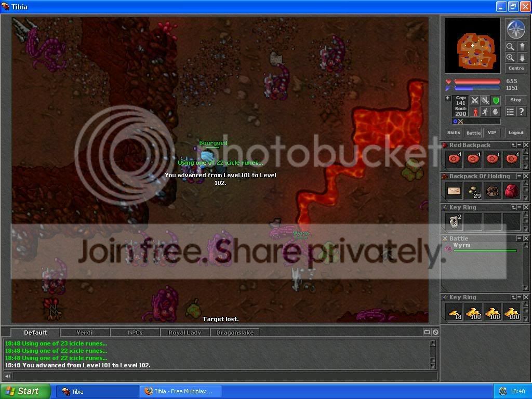Open the red backpack inside Backpack Of Holding
This screenshot has height=399, width=532.
tap(511, 191)
